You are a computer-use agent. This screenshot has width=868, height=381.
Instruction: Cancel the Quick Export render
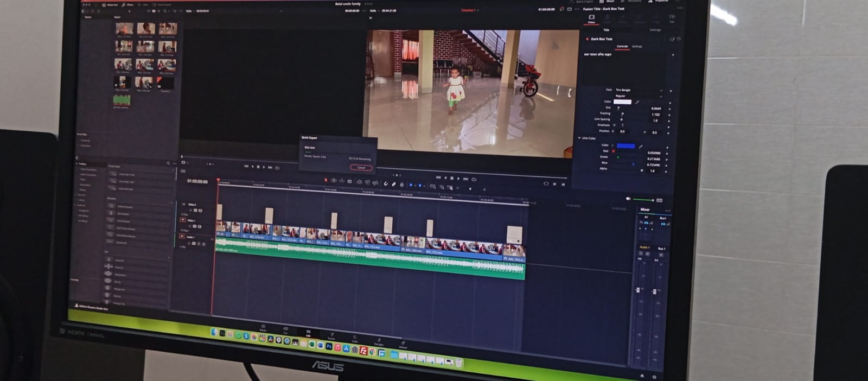tap(361, 167)
